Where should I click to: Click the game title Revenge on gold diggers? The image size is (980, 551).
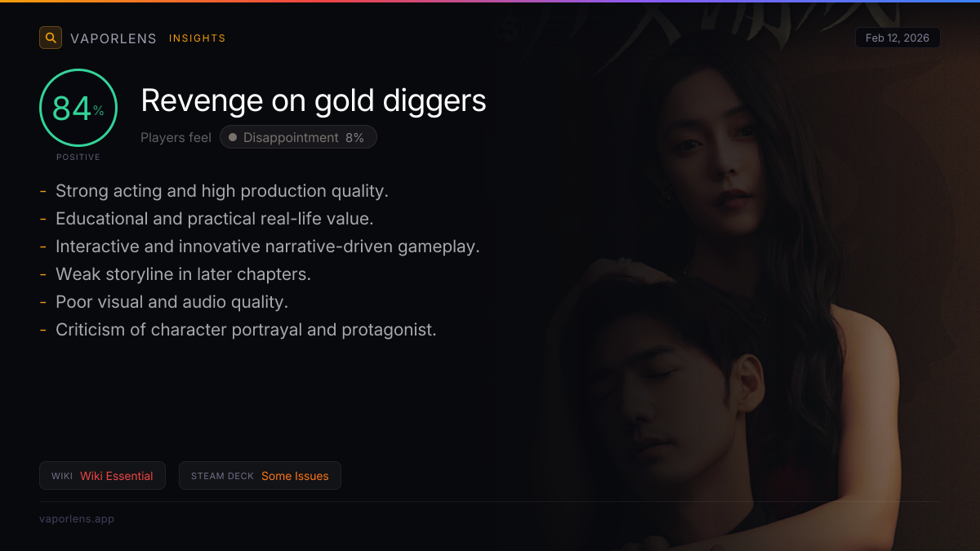(x=314, y=100)
